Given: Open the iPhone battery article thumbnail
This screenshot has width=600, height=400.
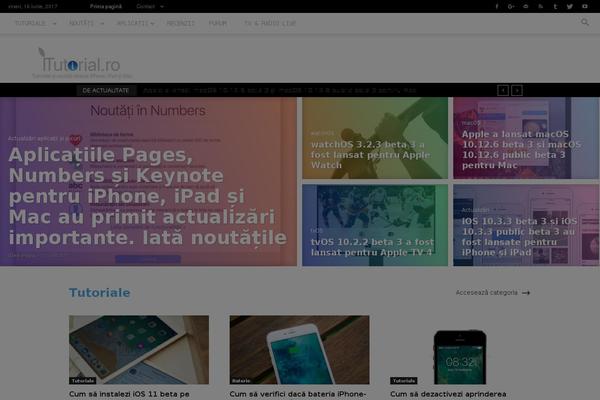Looking at the screenshot, I should click(299, 349).
